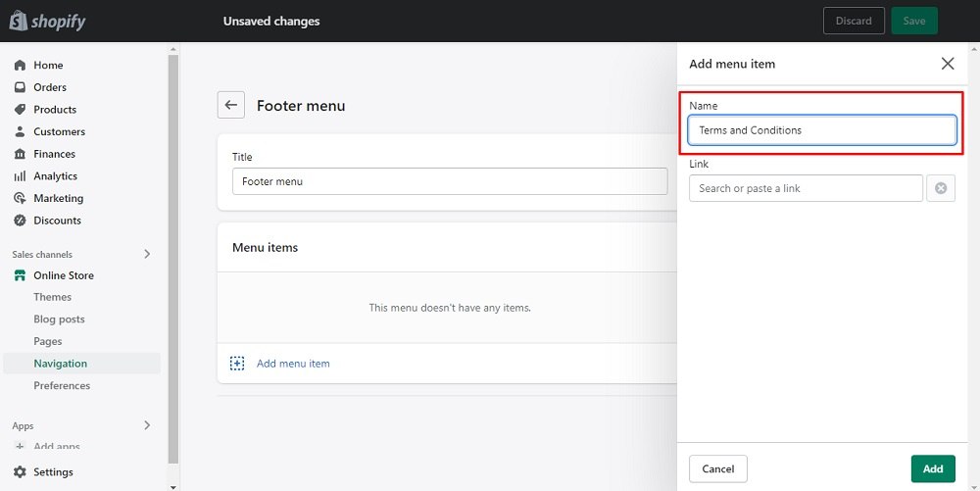This screenshot has height=491, width=980.
Task: Click the Discard button
Action: click(x=854, y=21)
